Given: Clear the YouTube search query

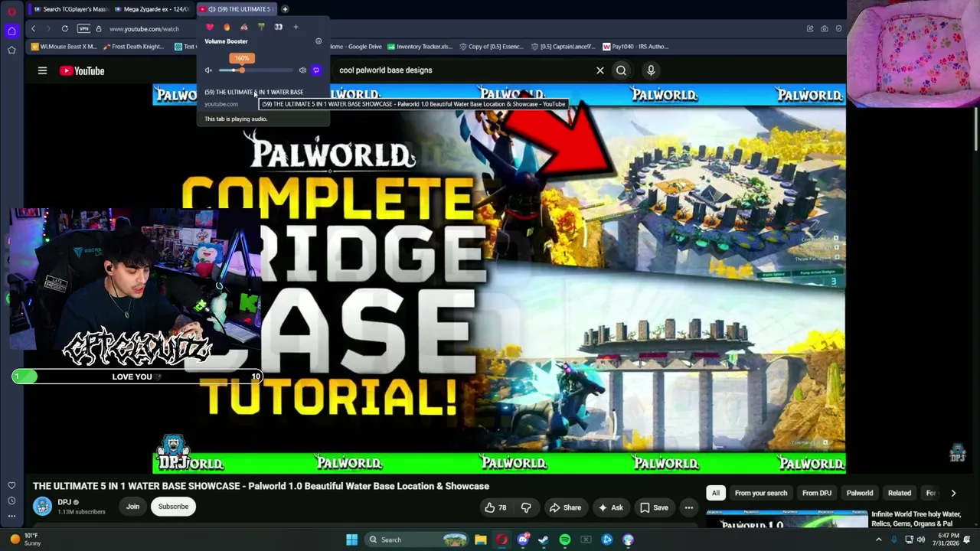Looking at the screenshot, I should coord(600,70).
